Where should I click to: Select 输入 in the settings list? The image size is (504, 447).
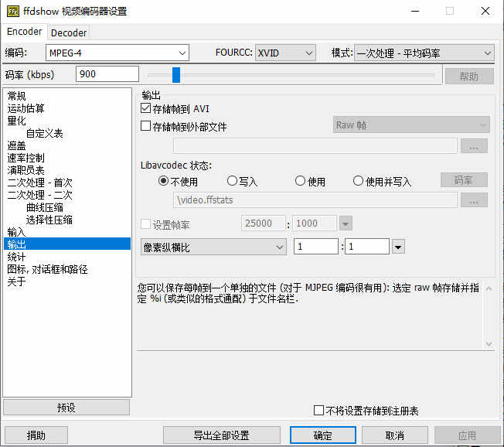click(16, 232)
